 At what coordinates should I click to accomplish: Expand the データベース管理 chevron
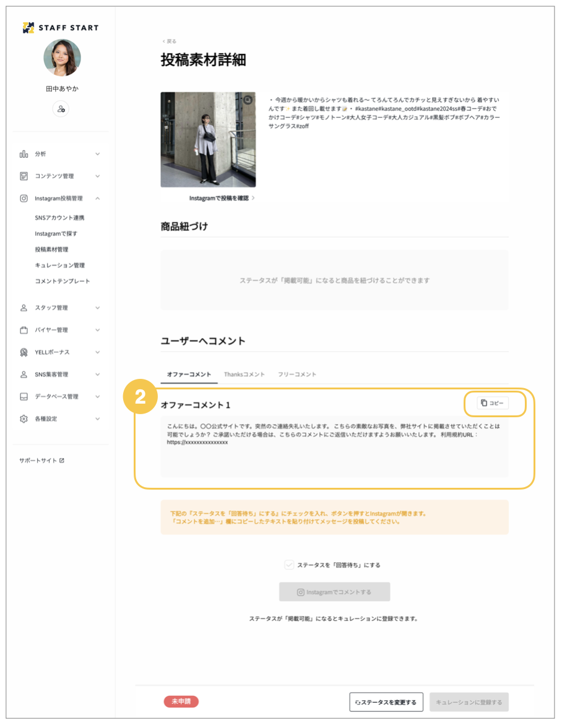pyautogui.click(x=97, y=396)
